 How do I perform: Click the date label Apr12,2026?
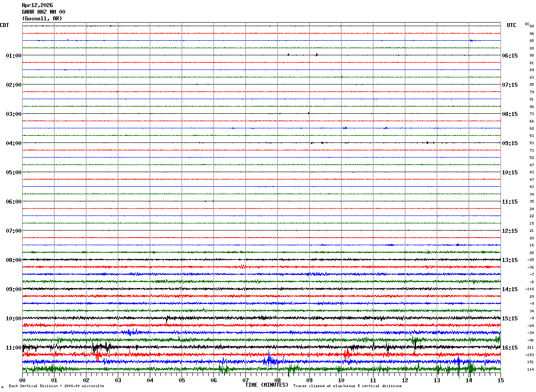[37, 5]
